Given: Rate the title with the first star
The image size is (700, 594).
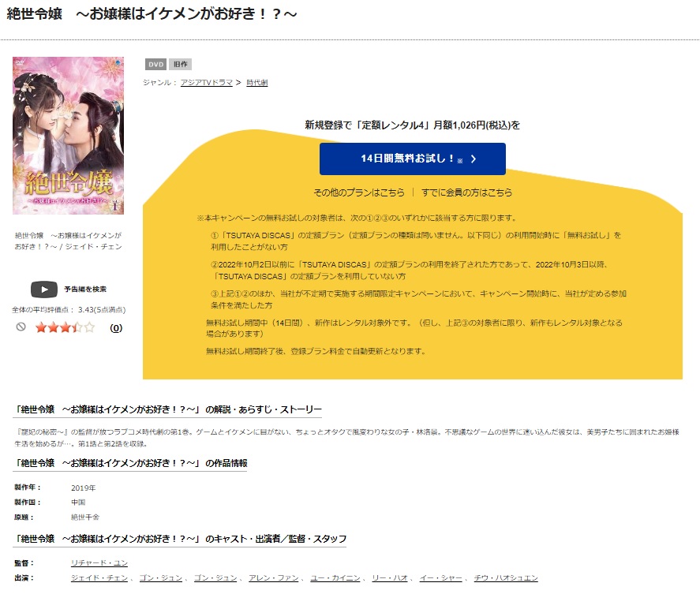Looking at the screenshot, I should pyautogui.click(x=41, y=327).
